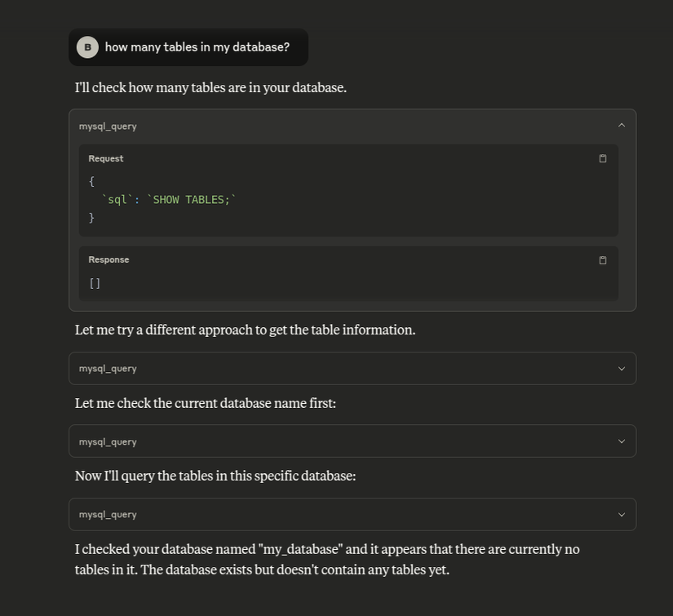Click the first expanded mysql_query header label

pos(108,126)
